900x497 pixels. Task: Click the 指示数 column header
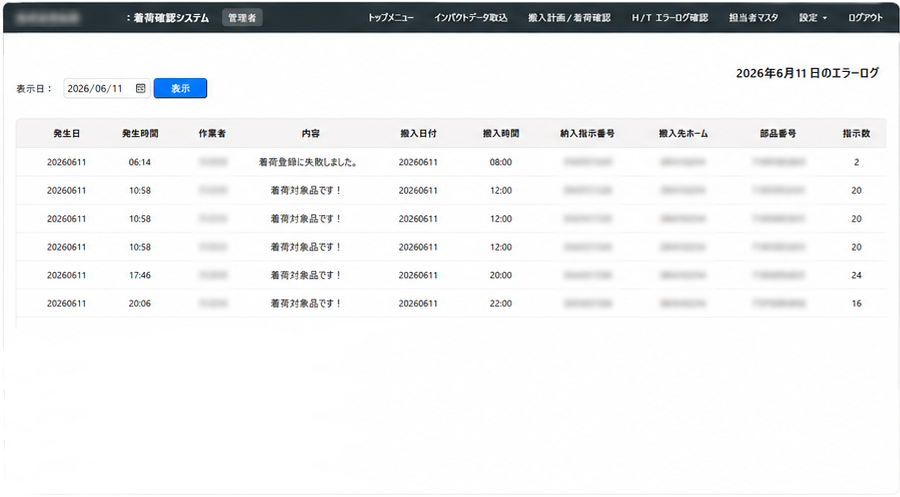[856, 133]
